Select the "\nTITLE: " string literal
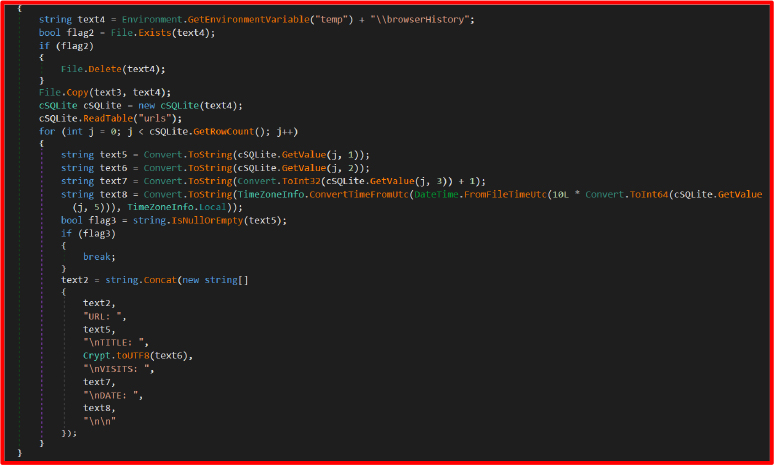Screen dimensions: 774x465 click(116, 343)
